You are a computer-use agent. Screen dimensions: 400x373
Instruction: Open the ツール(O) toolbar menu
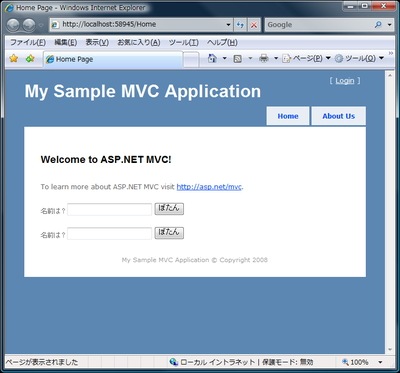click(x=359, y=59)
